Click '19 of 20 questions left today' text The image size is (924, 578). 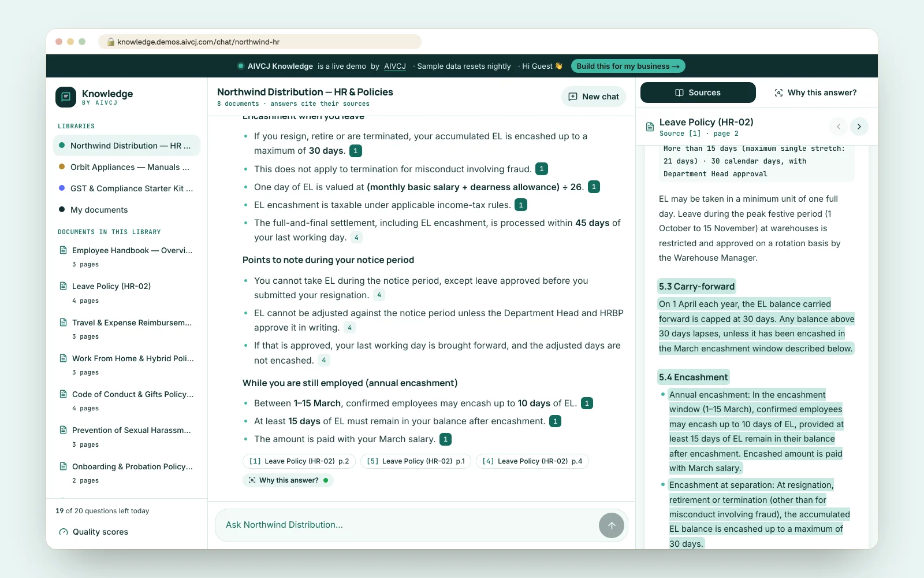(102, 511)
